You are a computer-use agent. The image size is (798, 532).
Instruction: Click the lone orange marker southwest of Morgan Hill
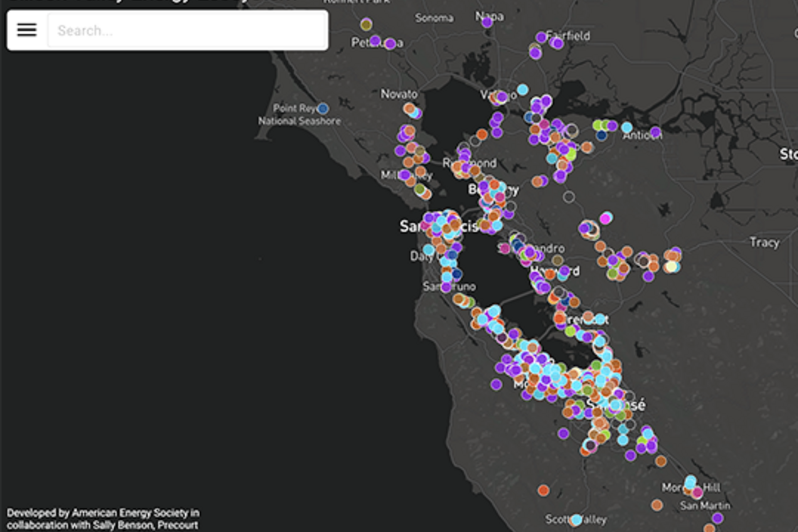(544, 490)
